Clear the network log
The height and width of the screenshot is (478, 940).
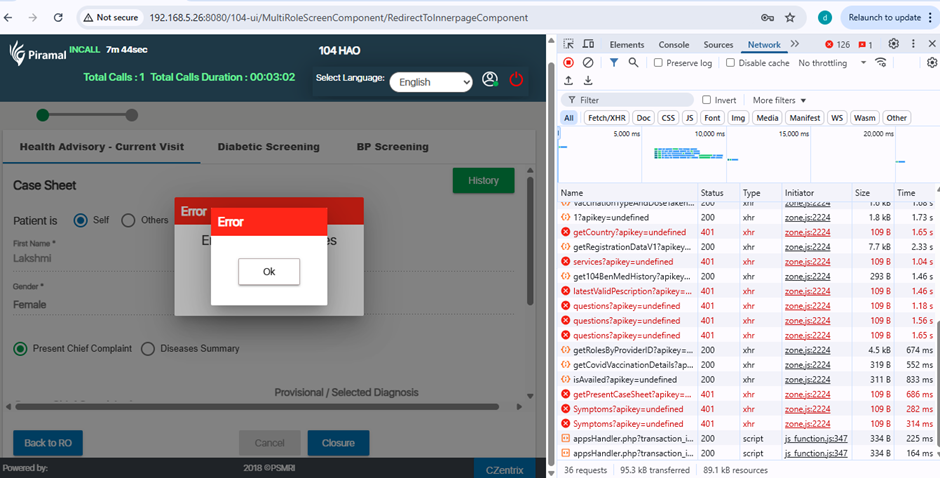coord(588,62)
